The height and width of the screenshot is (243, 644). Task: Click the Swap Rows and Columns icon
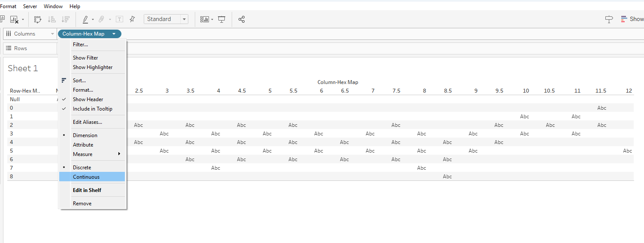(x=38, y=19)
